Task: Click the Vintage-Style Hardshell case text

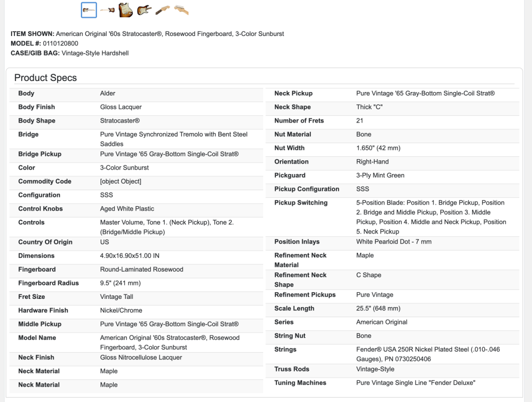Action: point(95,53)
